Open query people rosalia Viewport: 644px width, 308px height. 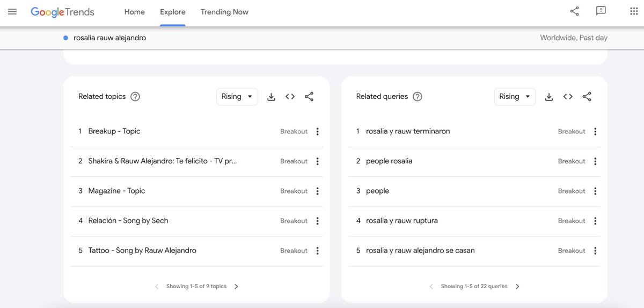389,161
